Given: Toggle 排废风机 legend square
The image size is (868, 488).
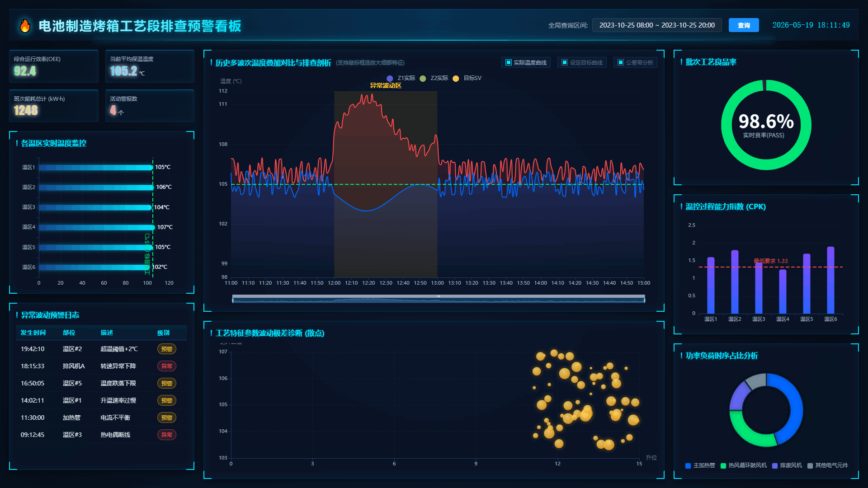Looking at the screenshot, I should pyautogui.click(x=775, y=466).
